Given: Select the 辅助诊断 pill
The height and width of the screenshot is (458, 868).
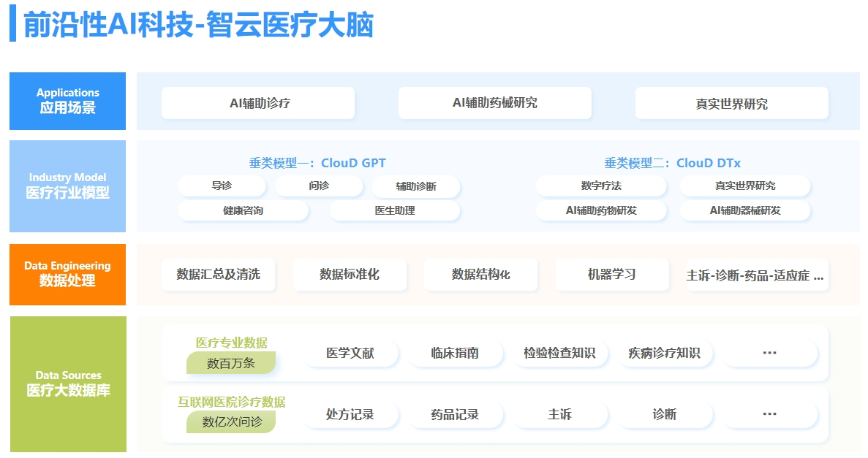Looking at the screenshot, I should point(416,186).
